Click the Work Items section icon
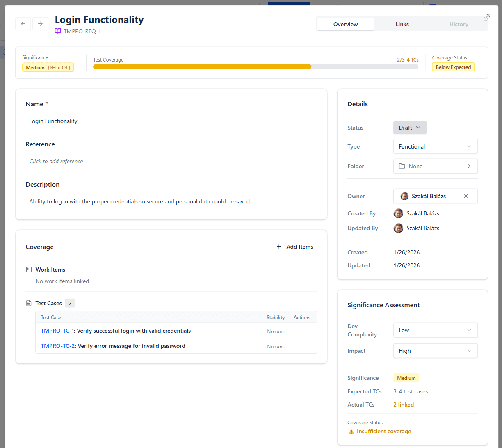The width and height of the screenshot is (502, 448). pyautogui.click(x=28, y=270)
